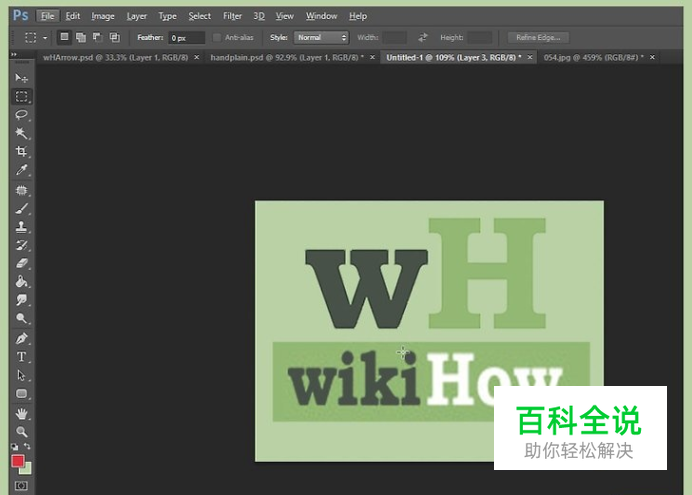Open the Edit menu
Screen dimensions: 692x495
73,16
